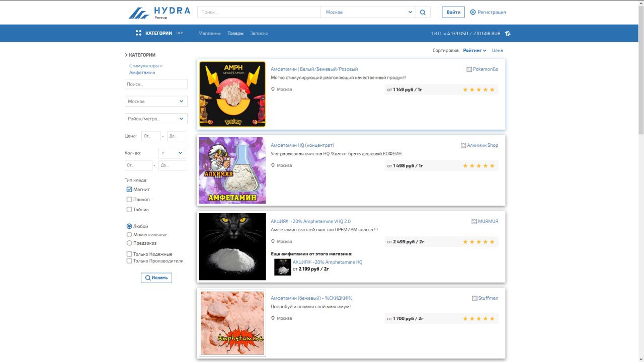Viewport: 644px width, 362px height.
Task: Collapse the sidebar КАТЕГОРИИ section
Action: [140, 55]
